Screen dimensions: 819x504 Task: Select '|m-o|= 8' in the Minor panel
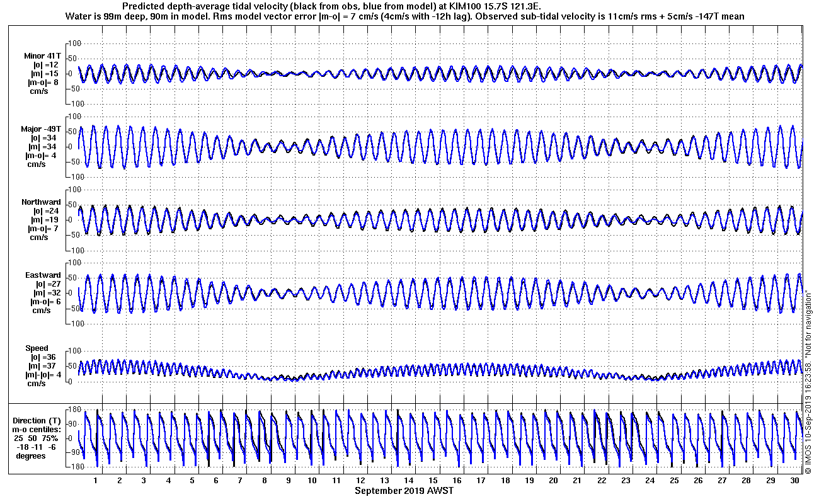click(43, 83)
